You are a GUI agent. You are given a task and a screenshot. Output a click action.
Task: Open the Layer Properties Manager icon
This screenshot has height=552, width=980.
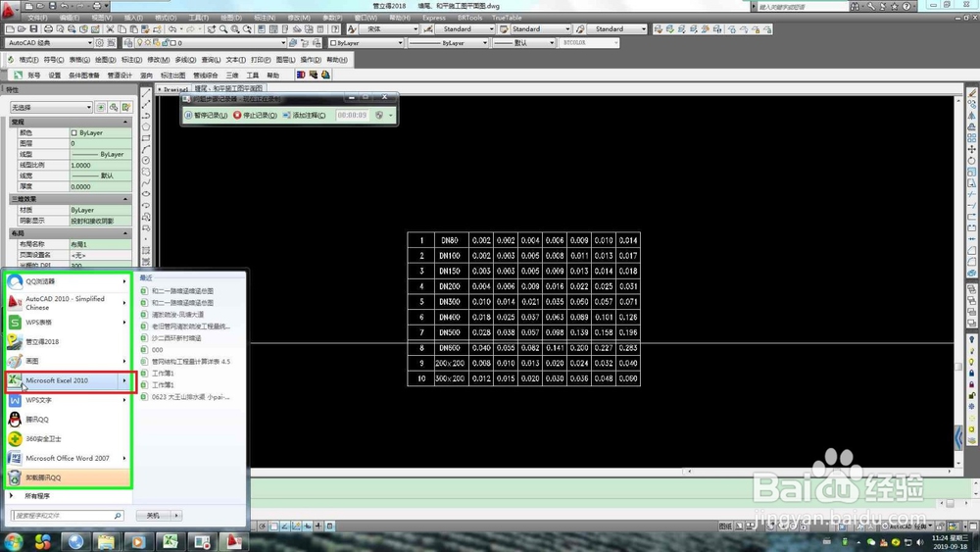(x=128, y=42)
